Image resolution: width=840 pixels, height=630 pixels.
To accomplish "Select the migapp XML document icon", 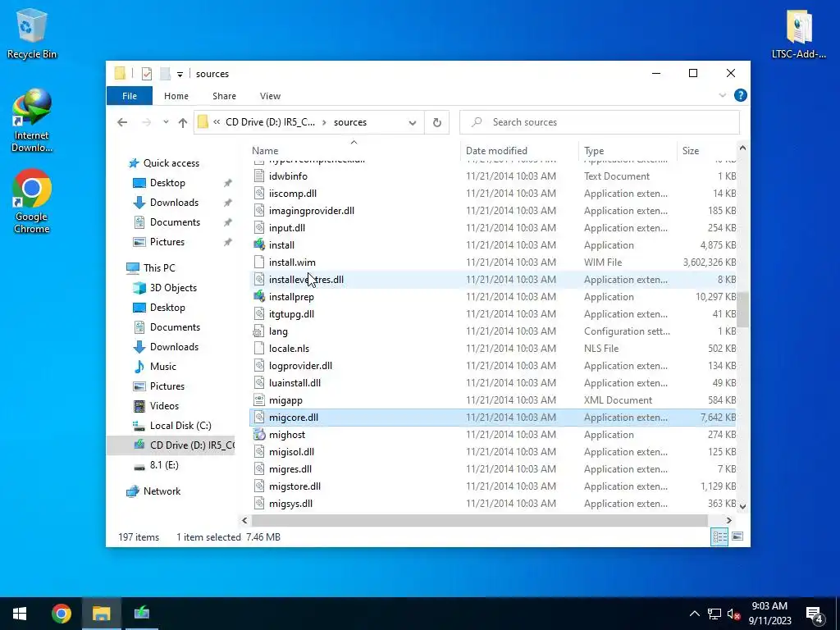I will point(259,400).
